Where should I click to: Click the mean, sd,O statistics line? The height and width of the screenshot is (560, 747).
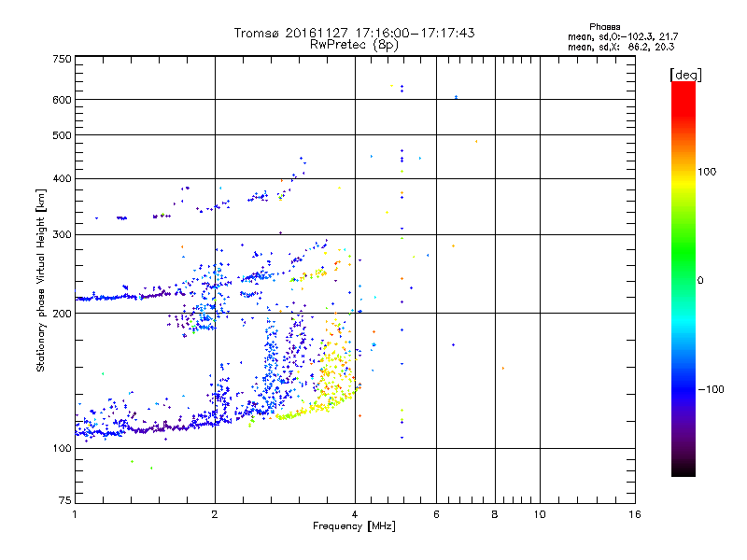point(623,36)
